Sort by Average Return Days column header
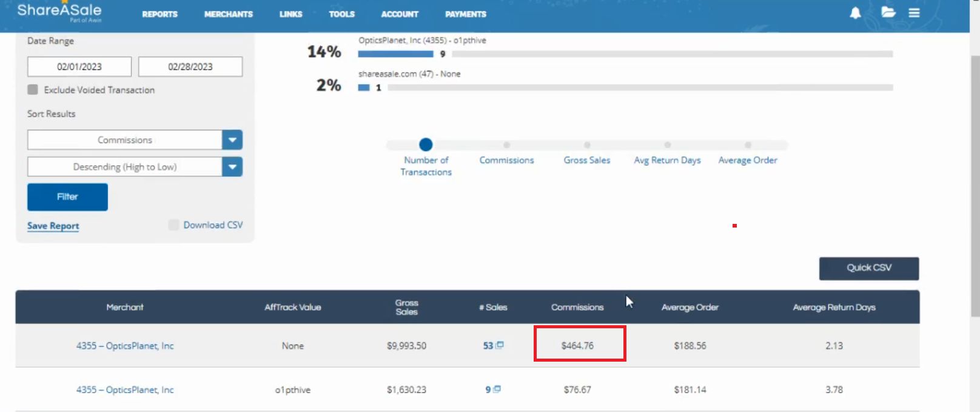The image size is (980, 412). [x=834, y=307]
